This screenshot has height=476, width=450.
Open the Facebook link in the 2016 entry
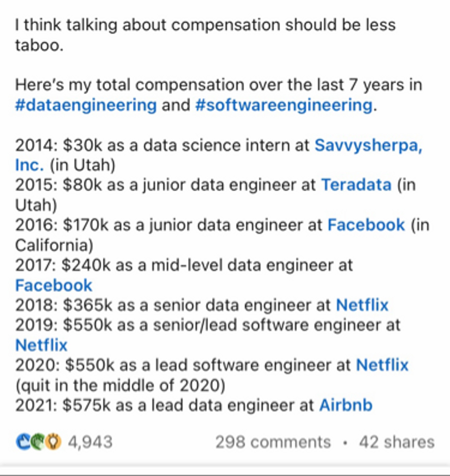point(366,225)
